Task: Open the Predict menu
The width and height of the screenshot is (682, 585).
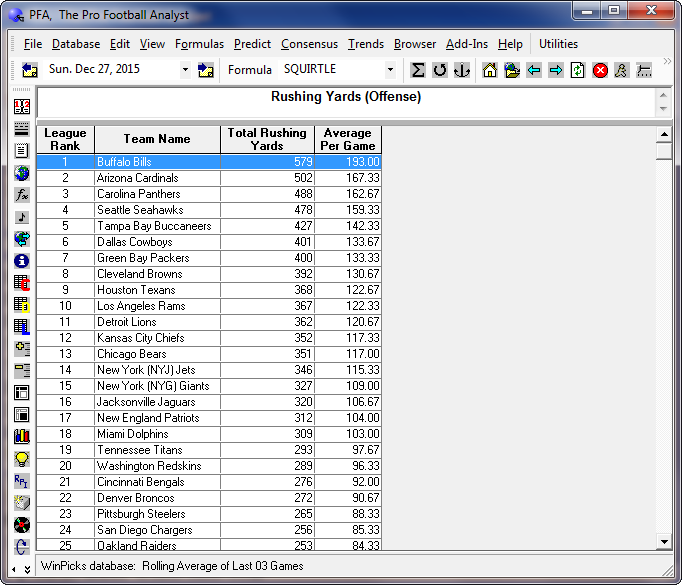Action: click(252, 44)
